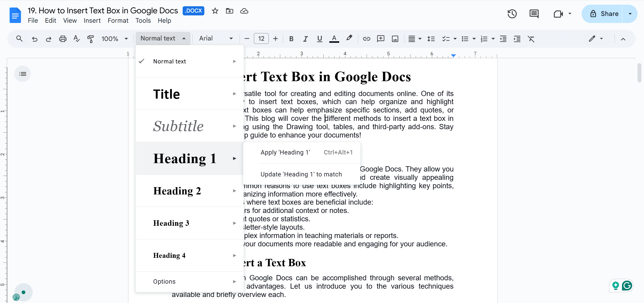Open the comments panel icon

click(x=534, y=14)
